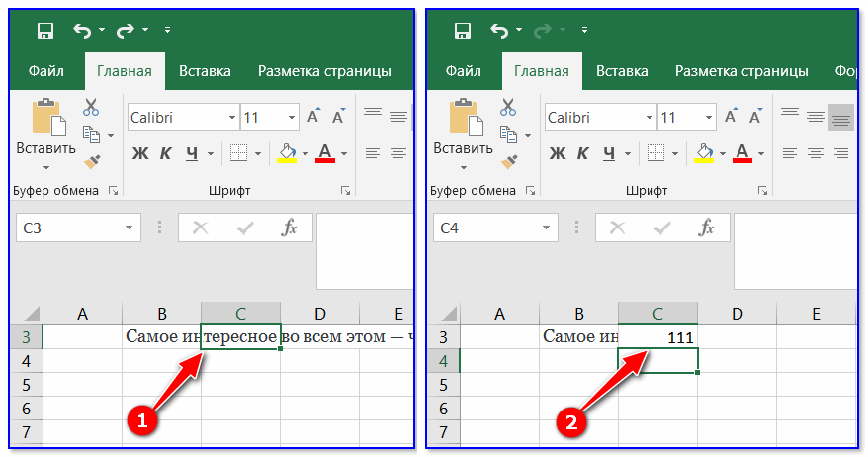Select column C header in left window

241,313
